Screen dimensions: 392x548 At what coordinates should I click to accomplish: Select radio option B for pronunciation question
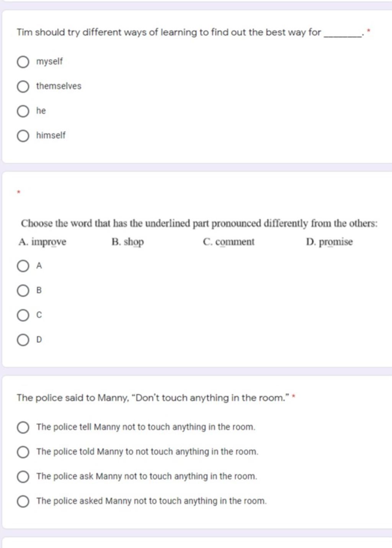coord(23,291)
